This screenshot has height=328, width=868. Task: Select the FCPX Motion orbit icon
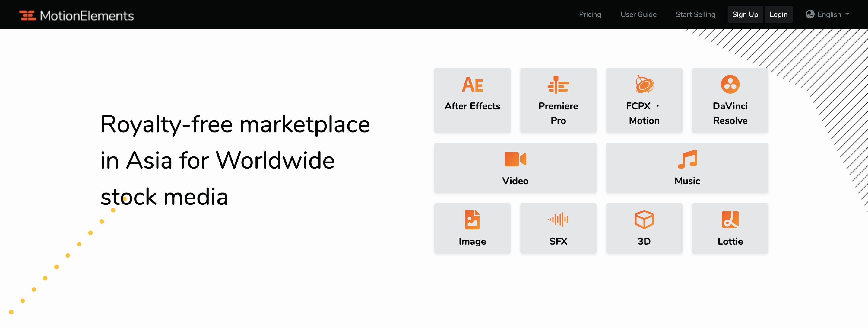(644, 84)
